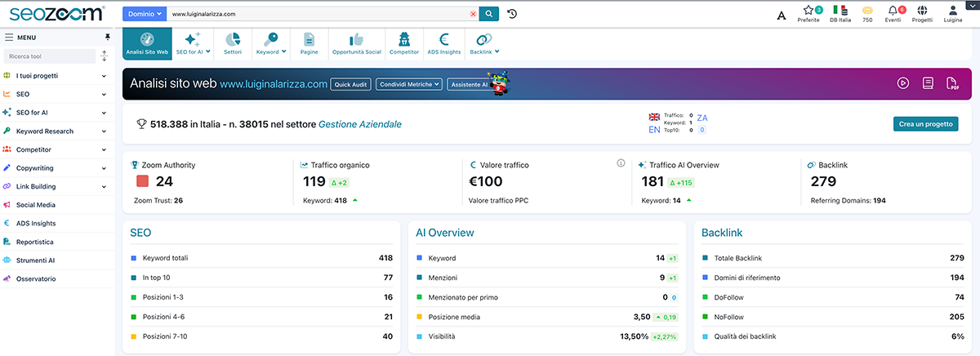980x356 pixels.
Task: Click the 750 credits coin icon
Action: (867, 14)
